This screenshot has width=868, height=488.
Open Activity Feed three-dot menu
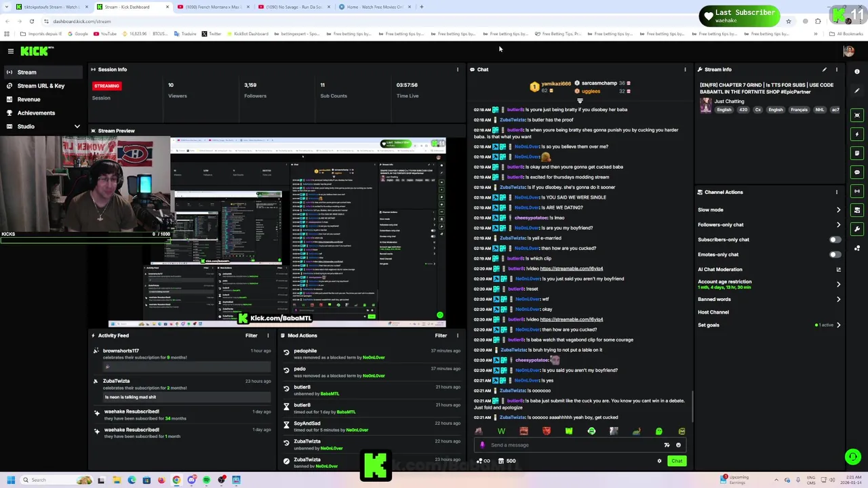268,335
